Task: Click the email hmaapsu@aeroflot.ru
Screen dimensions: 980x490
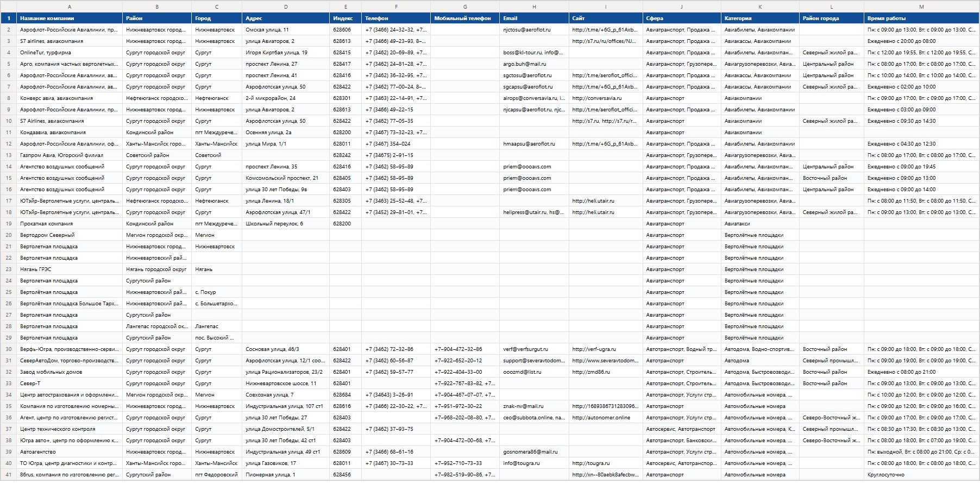Action: point(529,143)
